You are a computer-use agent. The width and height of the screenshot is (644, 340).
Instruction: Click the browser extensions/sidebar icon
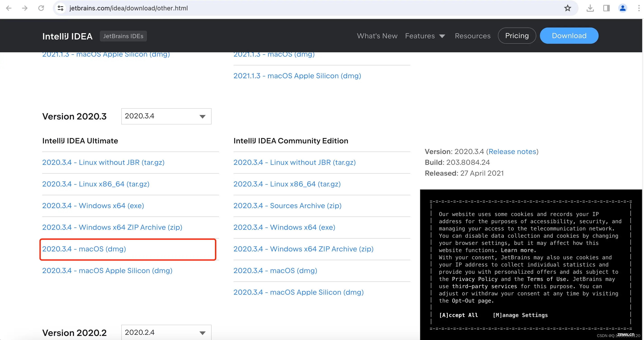click(606, 8)
